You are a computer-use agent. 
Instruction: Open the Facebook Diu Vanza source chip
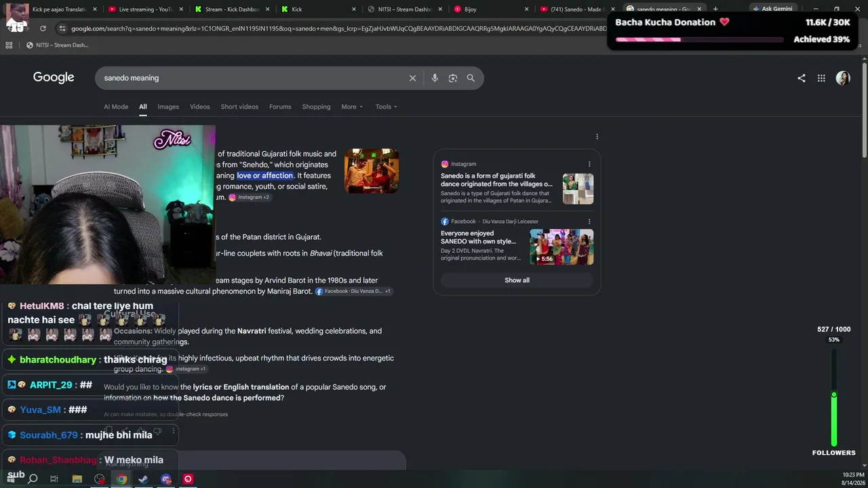[353, 291]
